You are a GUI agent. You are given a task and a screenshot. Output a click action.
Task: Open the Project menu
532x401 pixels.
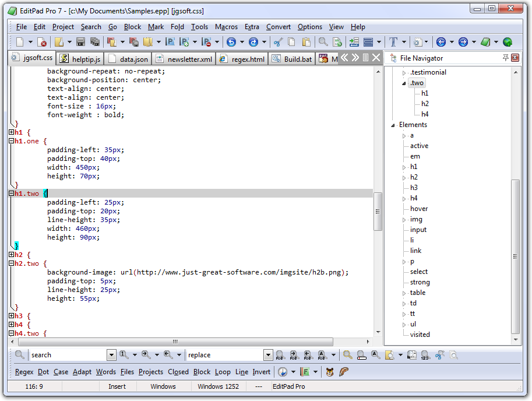click(63, 27)
